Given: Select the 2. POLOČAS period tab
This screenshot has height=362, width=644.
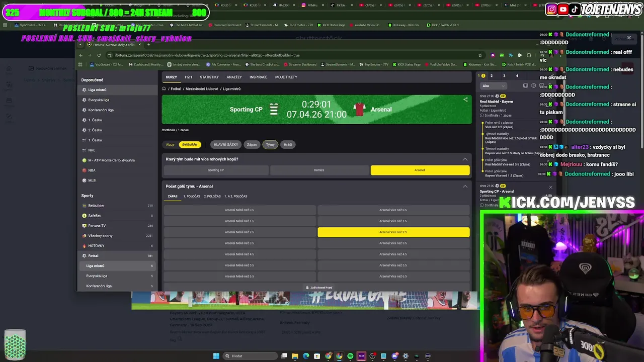Looking at the screenshot, I should tap(212, 197).
